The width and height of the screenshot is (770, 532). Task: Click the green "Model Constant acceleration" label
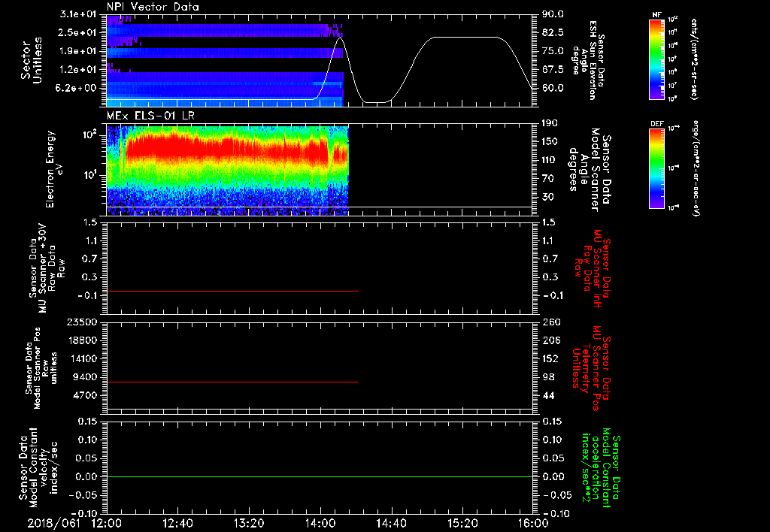coord(601,469)
